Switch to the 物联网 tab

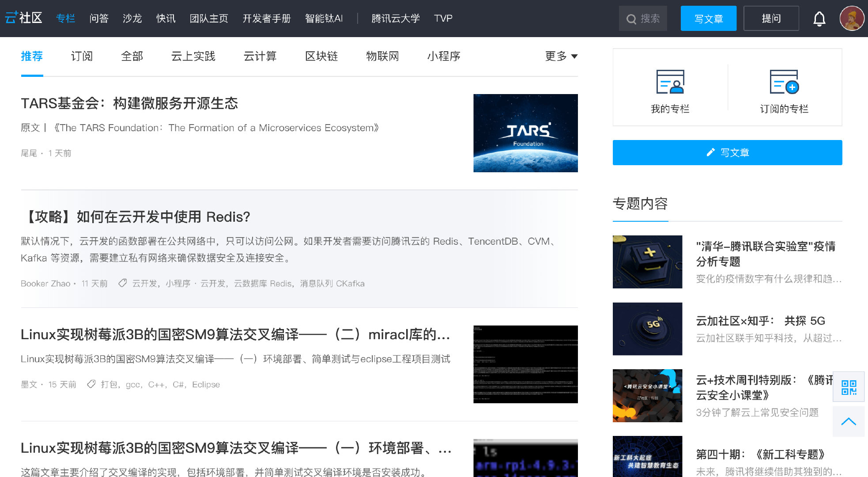coord(383,56)
